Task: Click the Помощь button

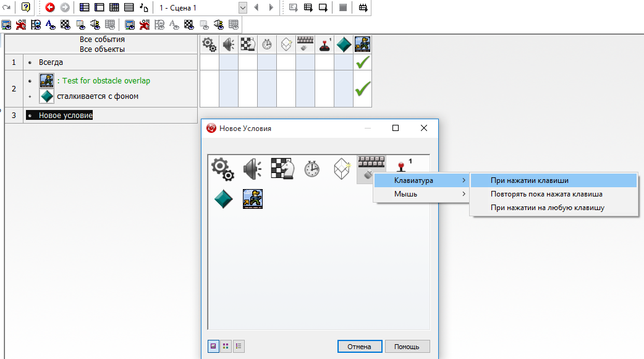Action: (x=407, y=347)
